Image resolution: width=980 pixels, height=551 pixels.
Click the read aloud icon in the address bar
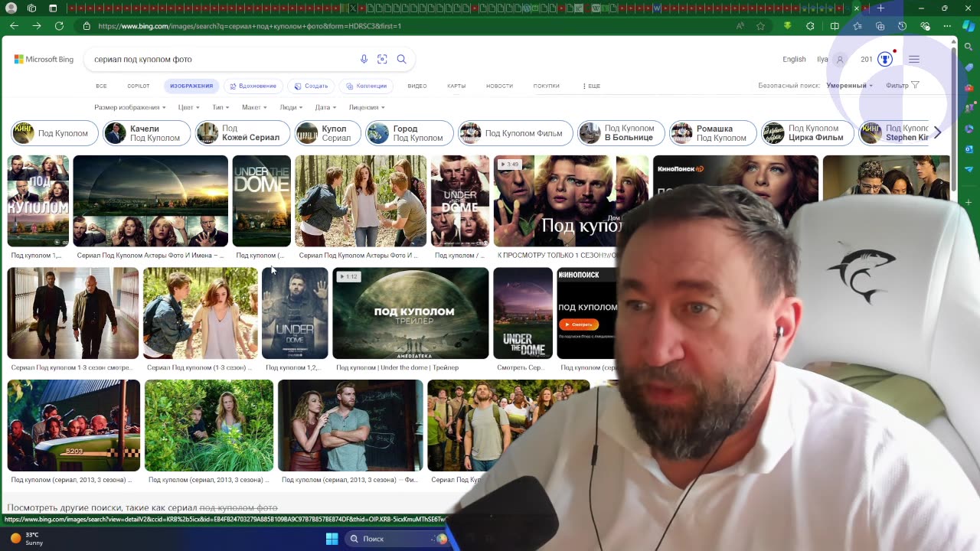(740, 25)
